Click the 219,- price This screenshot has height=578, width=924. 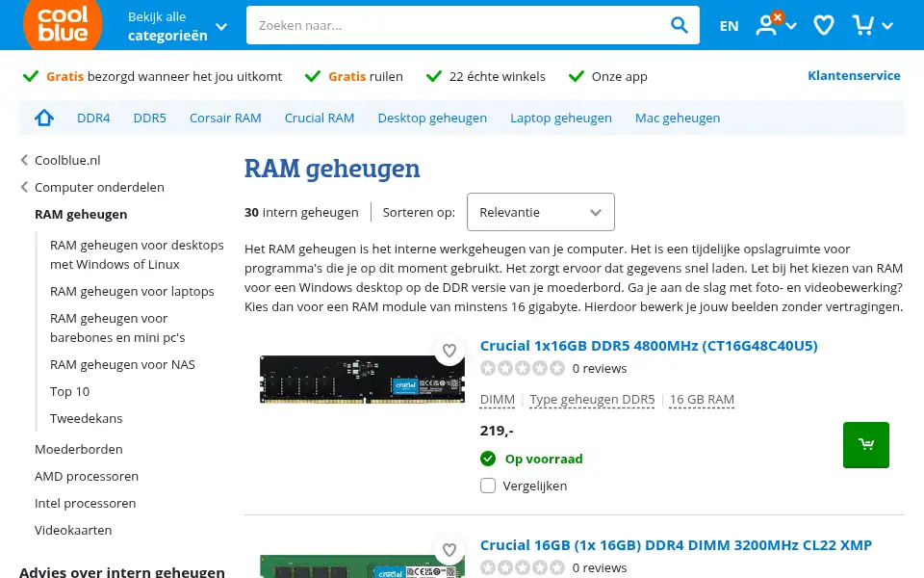[497, 431]
